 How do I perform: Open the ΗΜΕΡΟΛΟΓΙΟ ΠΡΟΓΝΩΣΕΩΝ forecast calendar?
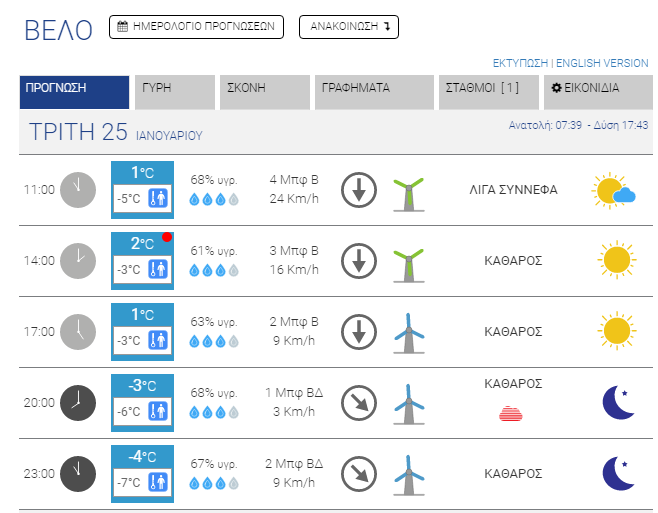click(x=196, y=27)
